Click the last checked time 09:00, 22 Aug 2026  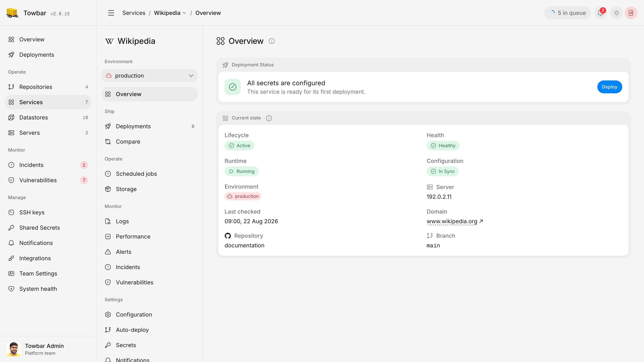point(251,221)
